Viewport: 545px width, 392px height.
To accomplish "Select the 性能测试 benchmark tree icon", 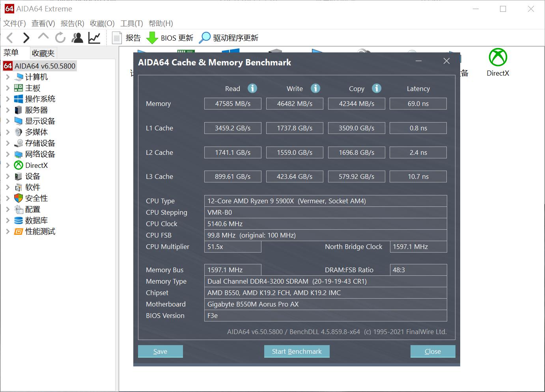I will click(x=19, y=231).
